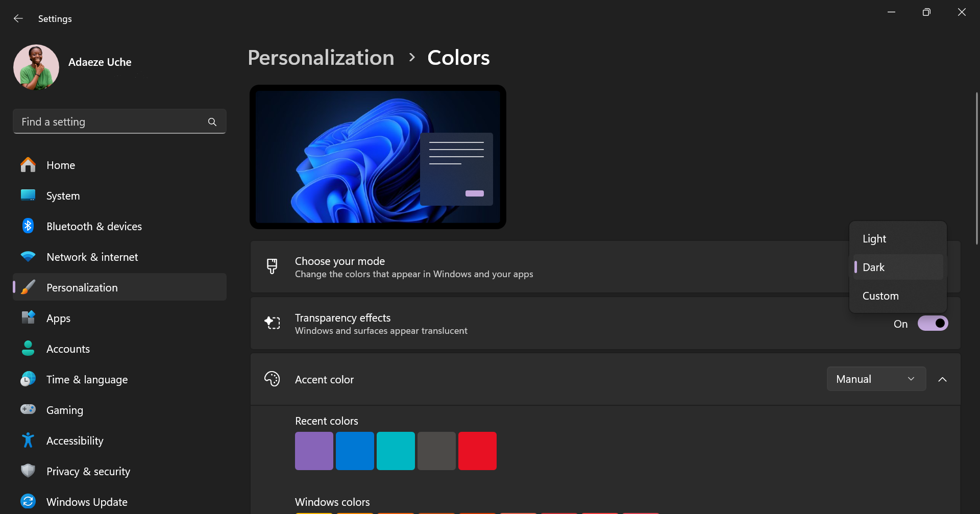Image resolution: width=980 pixels, height=514 pixels.
Task: Select the teal recent color swatch
Action: pos(396,451)
